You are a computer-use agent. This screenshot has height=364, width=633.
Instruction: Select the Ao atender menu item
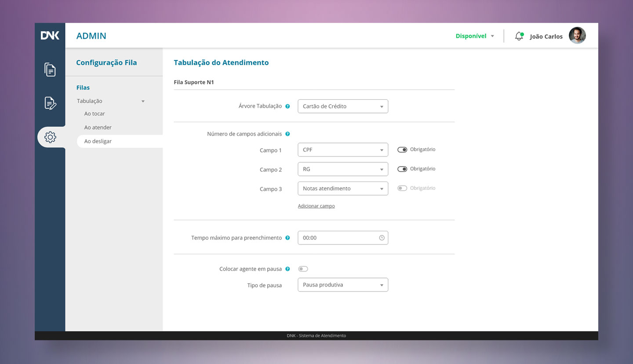coord(98,127)
